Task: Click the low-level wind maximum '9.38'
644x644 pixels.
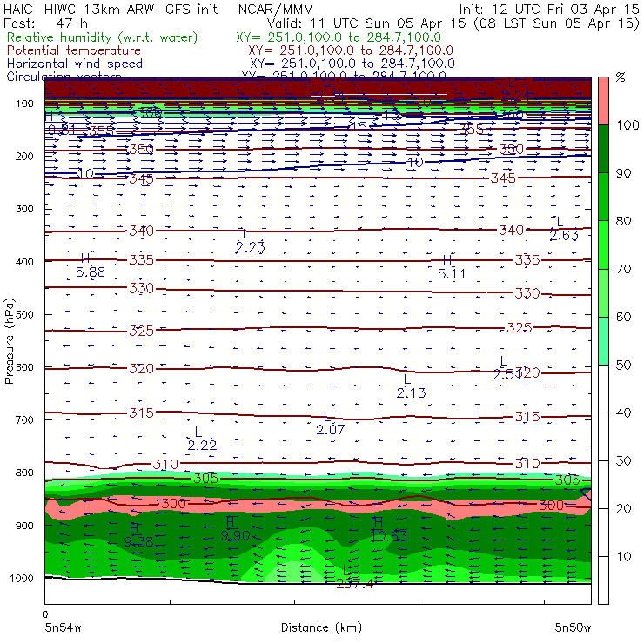Action: 139,542
